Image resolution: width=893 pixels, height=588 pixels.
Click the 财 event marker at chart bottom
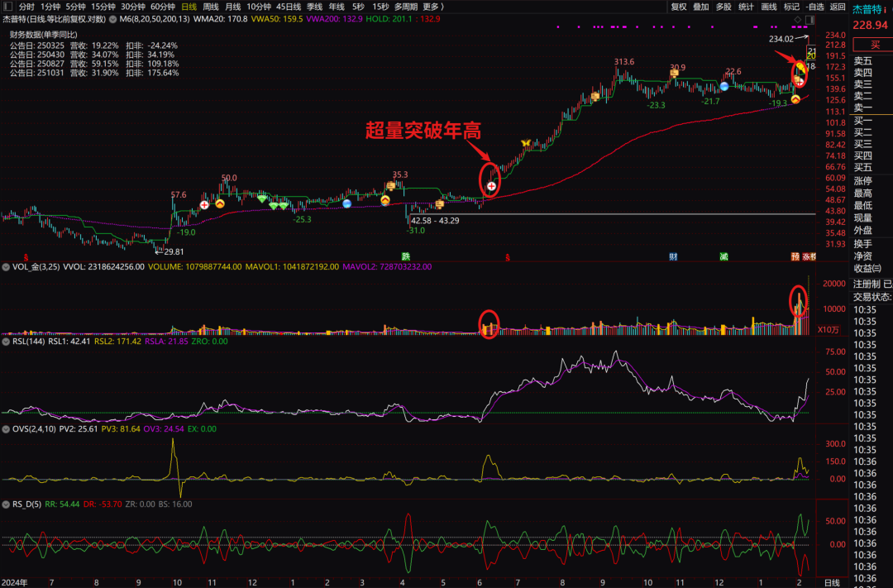click(x=673, y=257)
